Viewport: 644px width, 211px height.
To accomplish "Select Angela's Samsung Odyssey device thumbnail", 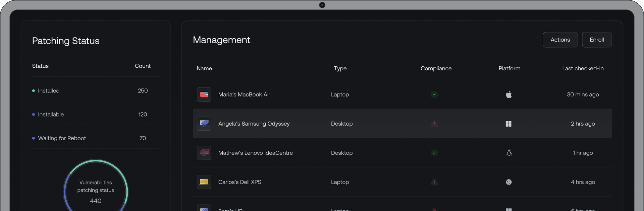I will click(204, 124).
